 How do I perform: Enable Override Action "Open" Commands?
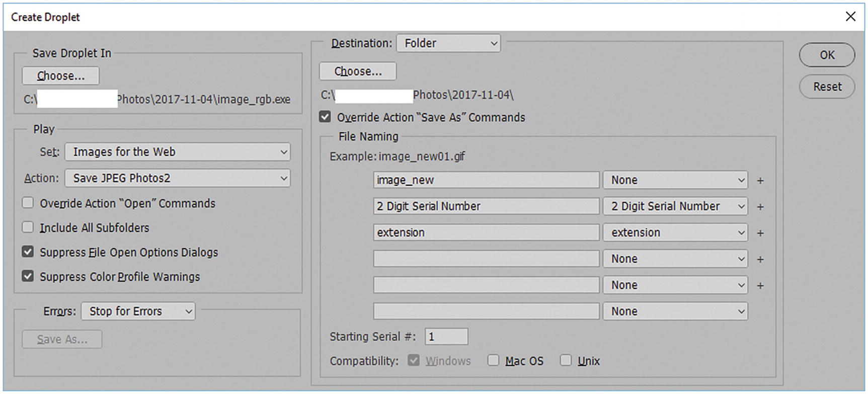coord(28,203)
